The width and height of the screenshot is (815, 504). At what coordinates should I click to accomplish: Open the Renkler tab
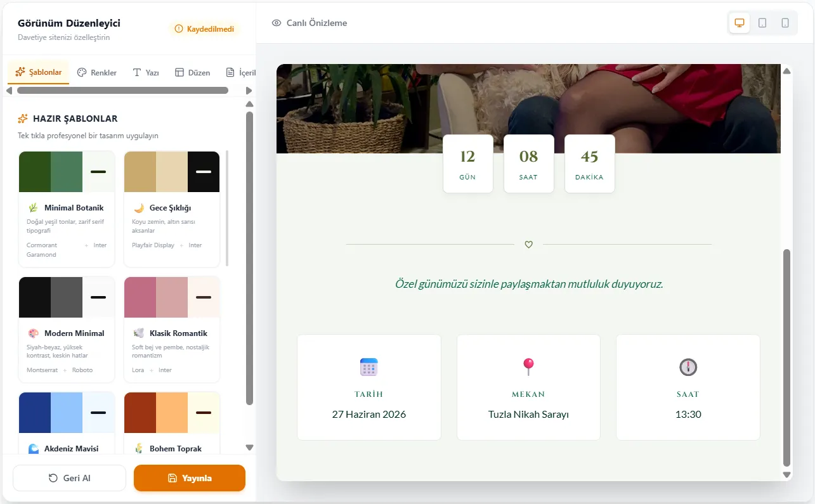pos(97,73)
